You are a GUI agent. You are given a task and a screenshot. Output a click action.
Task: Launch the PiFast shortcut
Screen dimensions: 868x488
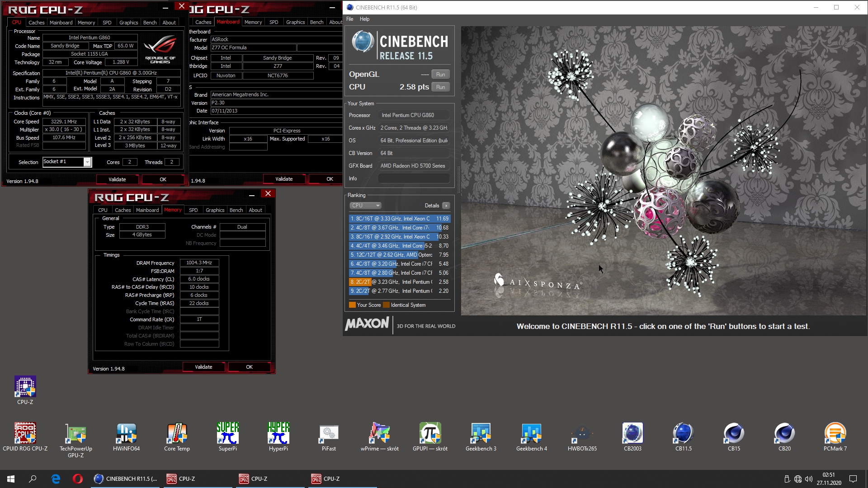329,436
